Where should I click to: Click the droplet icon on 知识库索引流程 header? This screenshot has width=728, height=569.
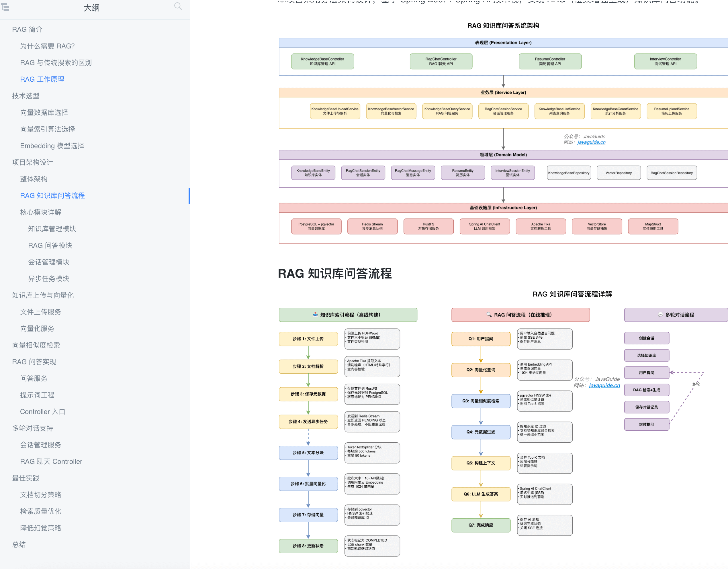point(315,315)
